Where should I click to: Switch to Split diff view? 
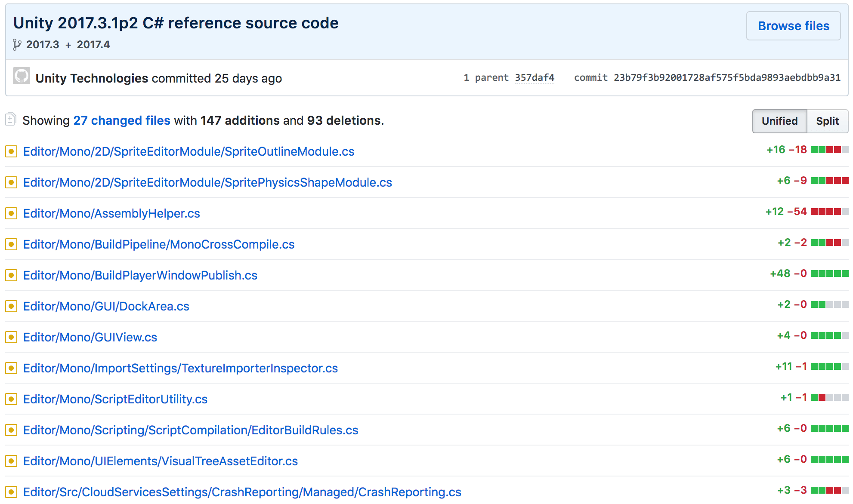[x=827, y=121]
